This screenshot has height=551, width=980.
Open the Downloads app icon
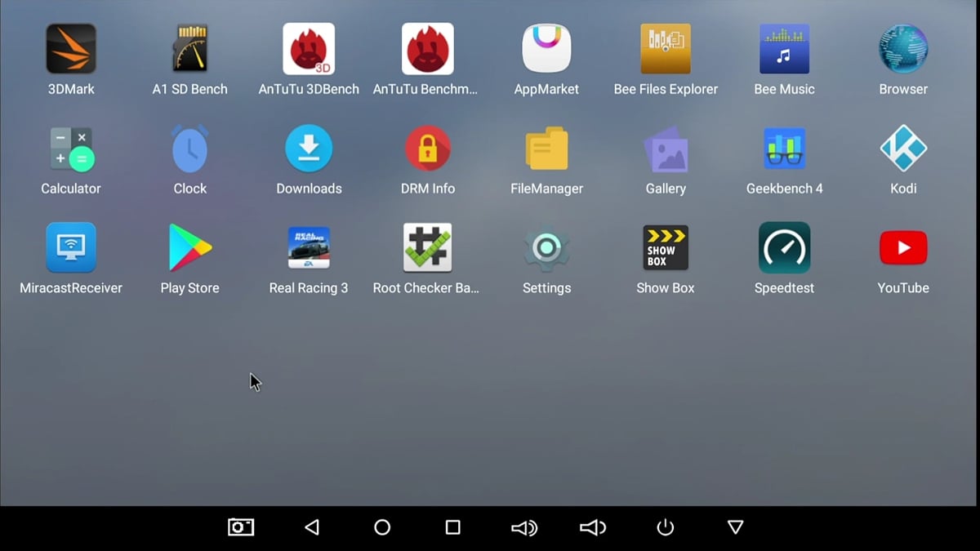[309, 149]
